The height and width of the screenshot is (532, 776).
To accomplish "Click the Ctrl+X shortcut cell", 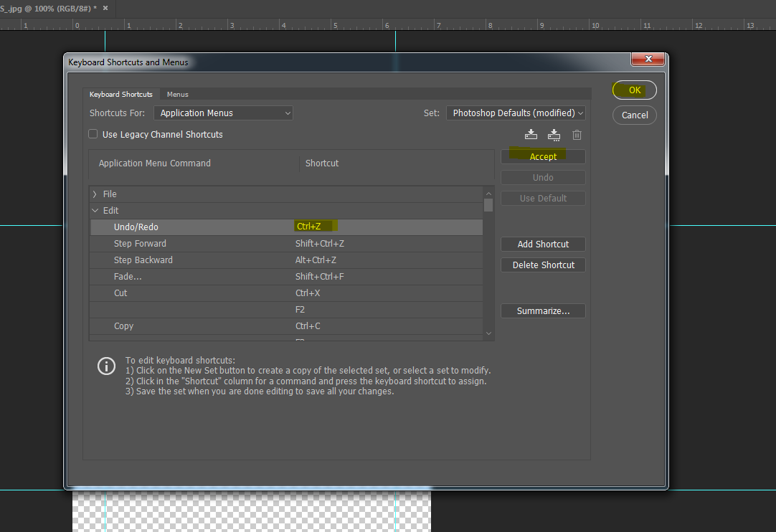I will (308, 293).
